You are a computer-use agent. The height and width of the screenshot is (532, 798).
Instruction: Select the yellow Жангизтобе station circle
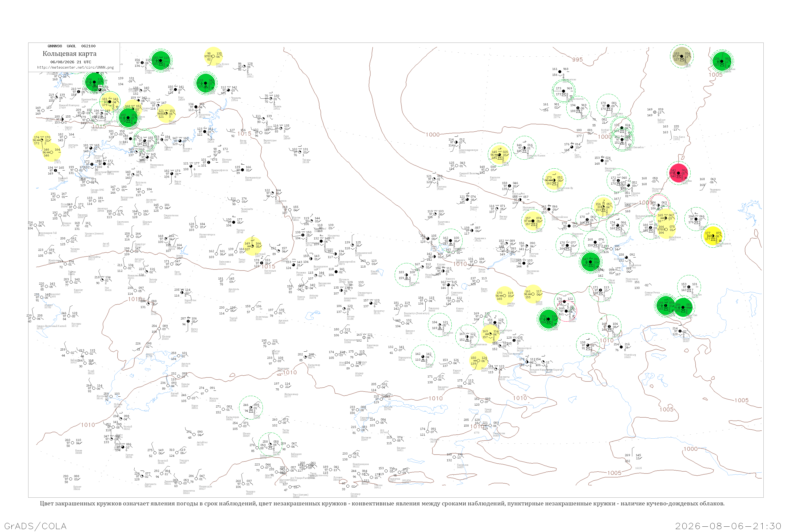[x=478, y=361]
